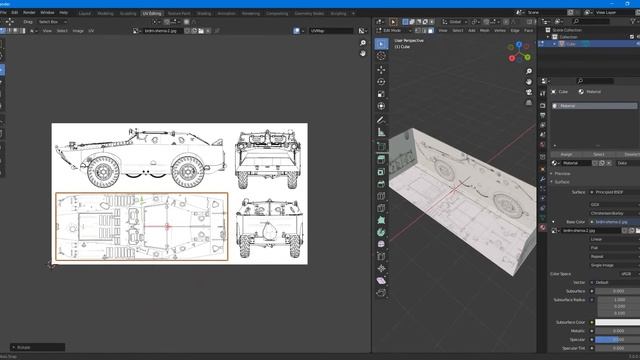This screenshot has height=360, width=640.
Task: Select the Bevel tool
Action: (x=381, y=184)
